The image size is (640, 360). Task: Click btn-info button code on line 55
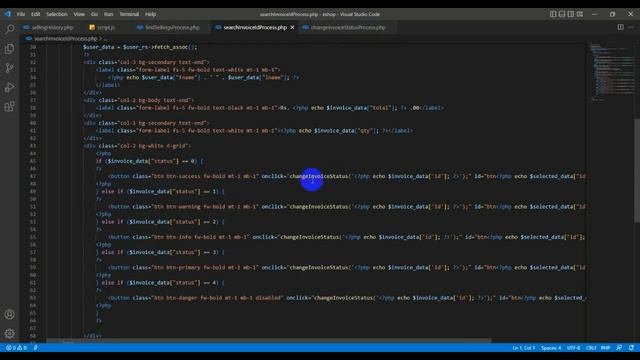[x=347, y=237]
